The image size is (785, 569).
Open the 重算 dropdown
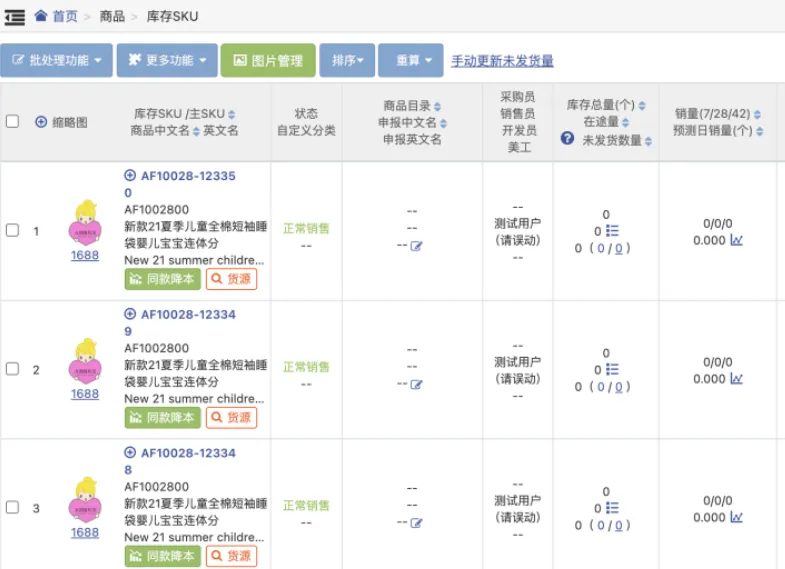point(411,61)
